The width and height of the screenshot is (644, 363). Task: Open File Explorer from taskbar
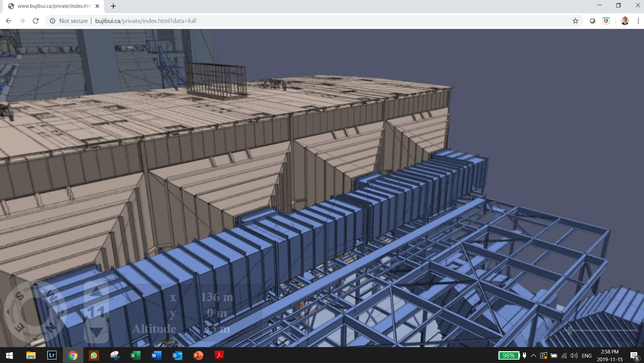click(x=31, y=355)
